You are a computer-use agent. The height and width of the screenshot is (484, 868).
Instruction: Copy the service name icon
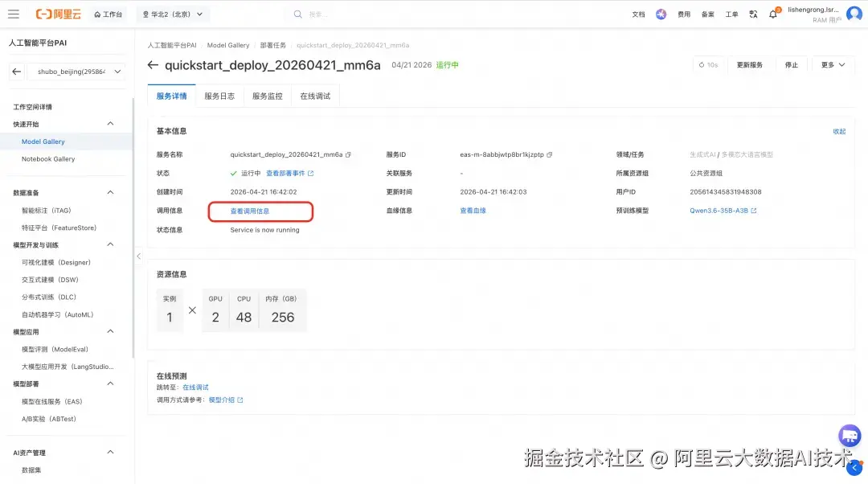pos(348,155)
